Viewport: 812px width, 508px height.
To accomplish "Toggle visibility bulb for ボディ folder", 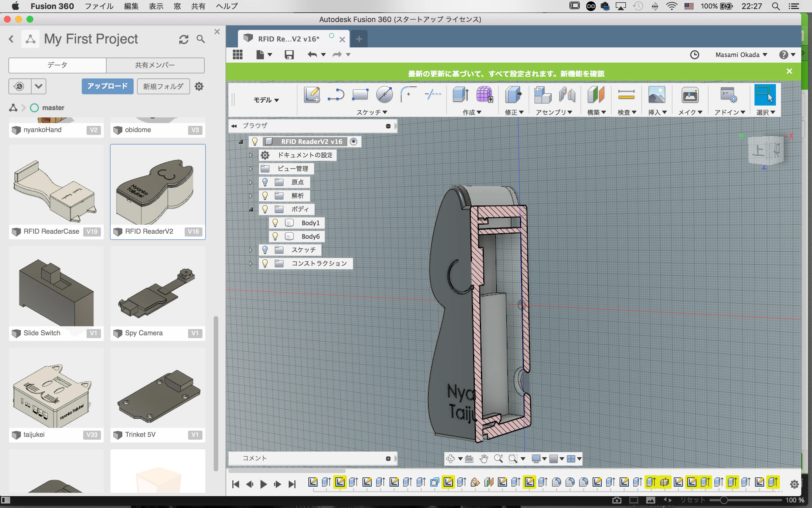I will [x=265, y=209].
